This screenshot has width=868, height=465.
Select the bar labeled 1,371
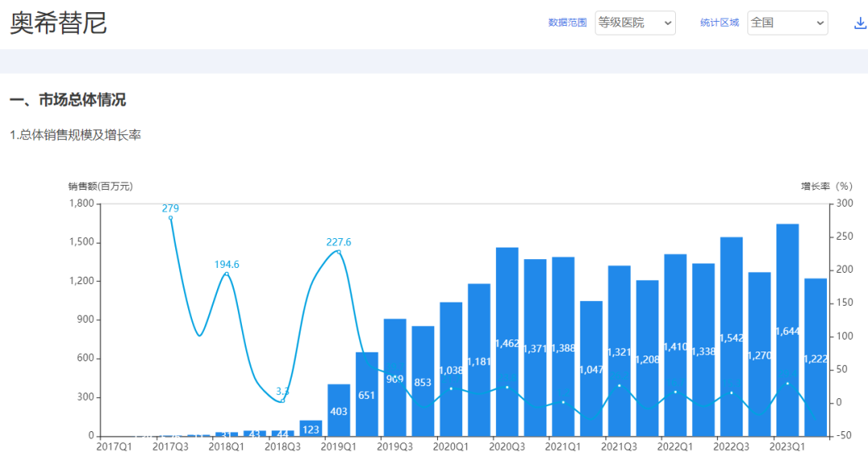click(535, 348)
